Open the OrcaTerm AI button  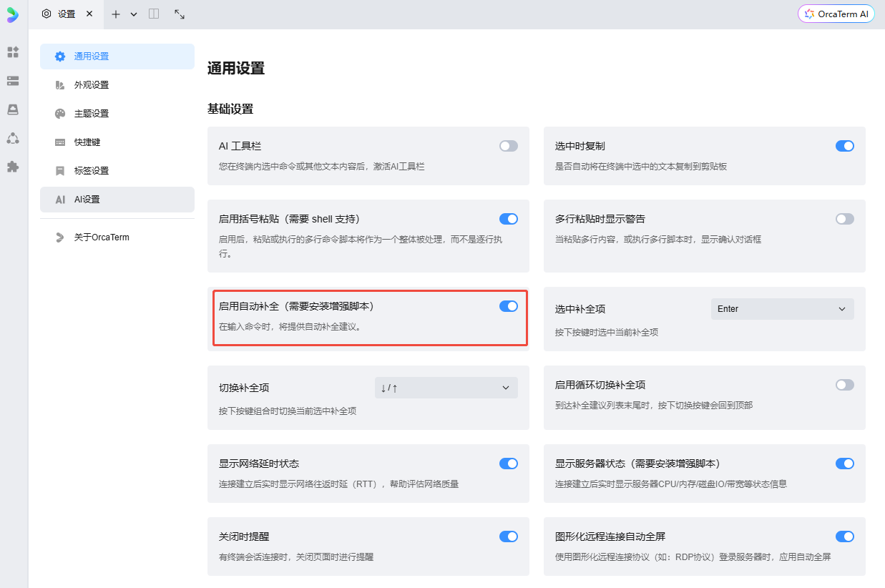(836, 14)
